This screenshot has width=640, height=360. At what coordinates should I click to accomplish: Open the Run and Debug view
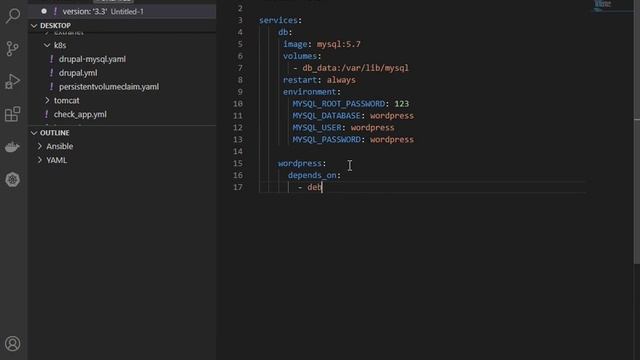pyautogui.click(x=13, y=81)
